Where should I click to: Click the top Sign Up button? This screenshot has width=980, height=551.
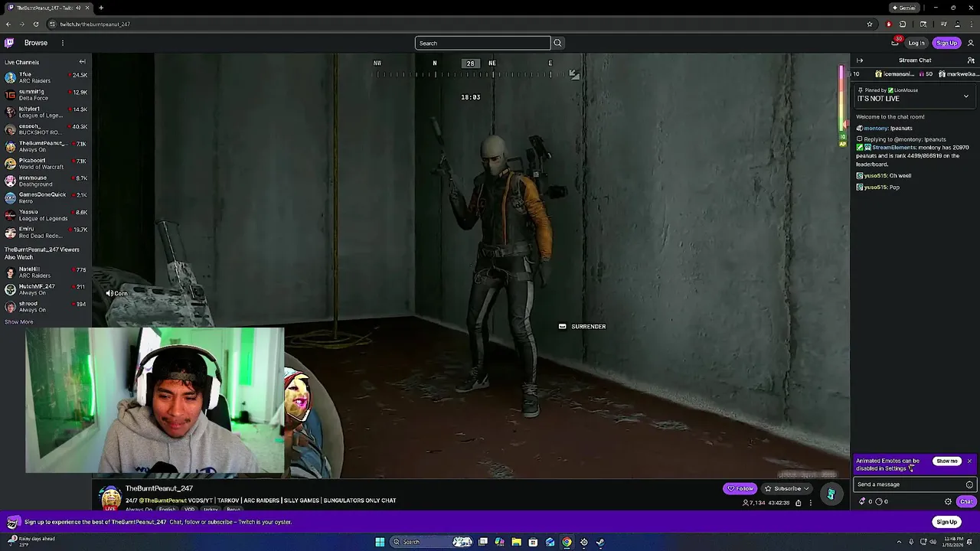[x=947, y=43]
